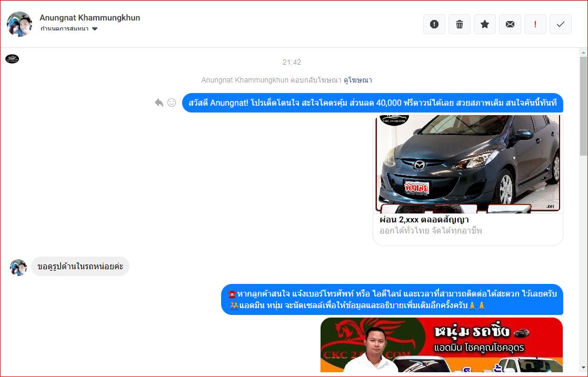Open the ดูโฆษณา link
Image resolution: width=588 pixels, height=377 pixels.
[x=358, y=80]
